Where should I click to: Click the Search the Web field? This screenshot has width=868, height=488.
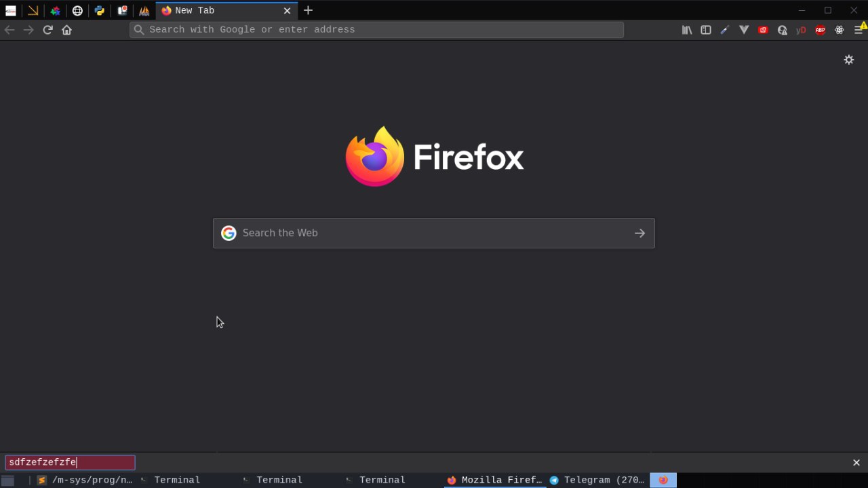pos(434,233)
